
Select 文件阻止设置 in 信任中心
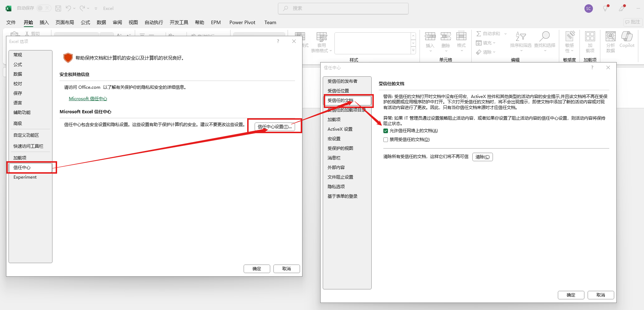point(348,177)
